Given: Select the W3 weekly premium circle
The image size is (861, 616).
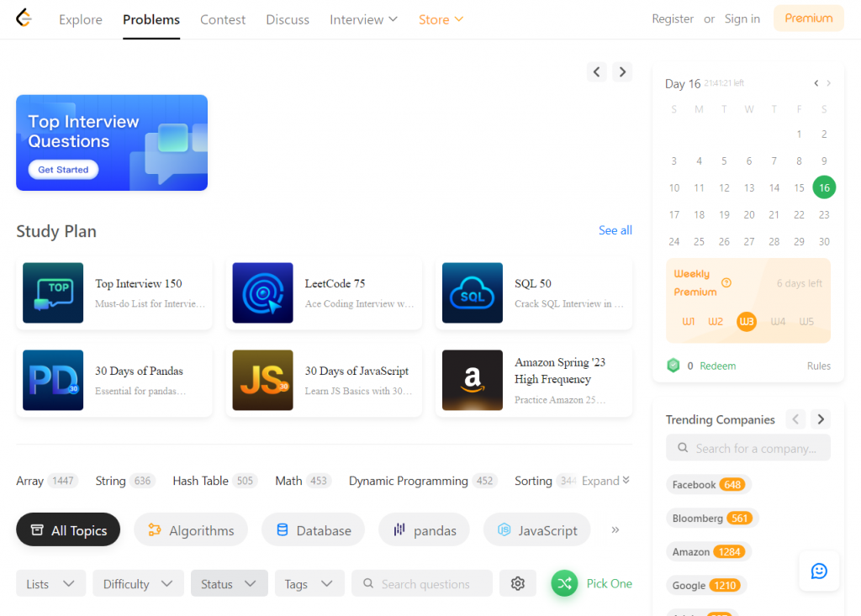Looking at the screenshot, I should click(x=747, y=321).
